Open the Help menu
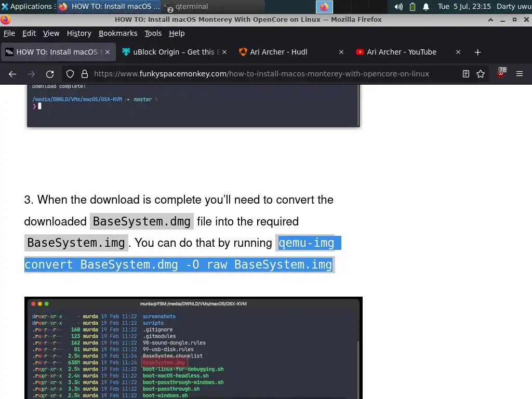The width and height of the screenshot is (532, 399). pyautogui.click(x=177, y=33)
